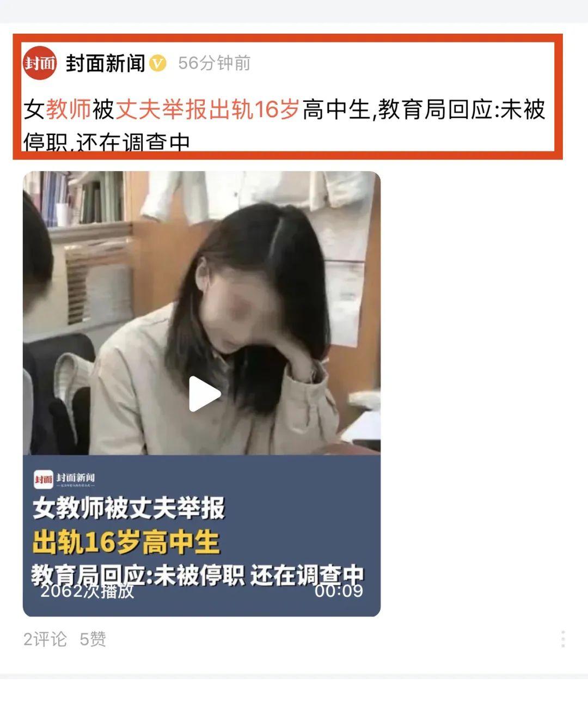The image size is (588, 702).
Task: Tap the 封面新闻 account name
Action: [106, 63]
